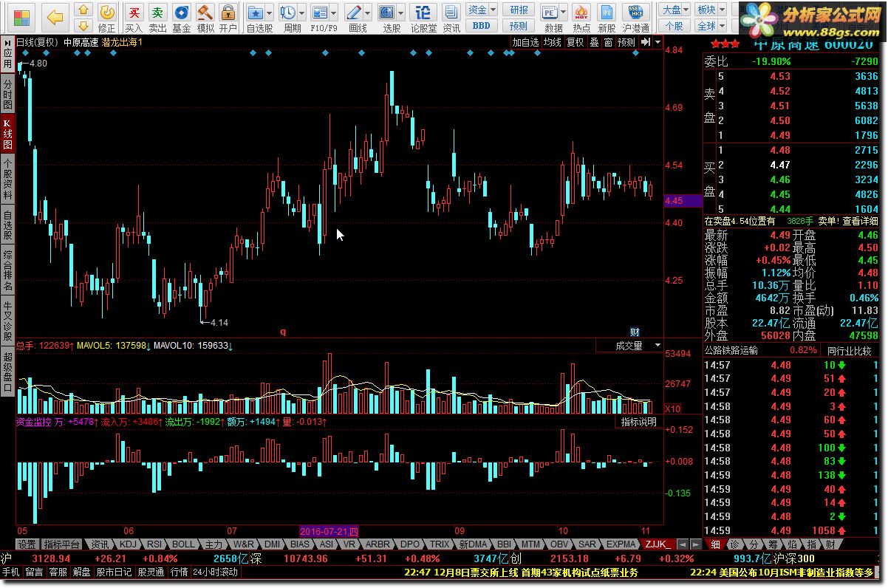
Task: Toggle 窗 multi-window mode
Action: 608,43
